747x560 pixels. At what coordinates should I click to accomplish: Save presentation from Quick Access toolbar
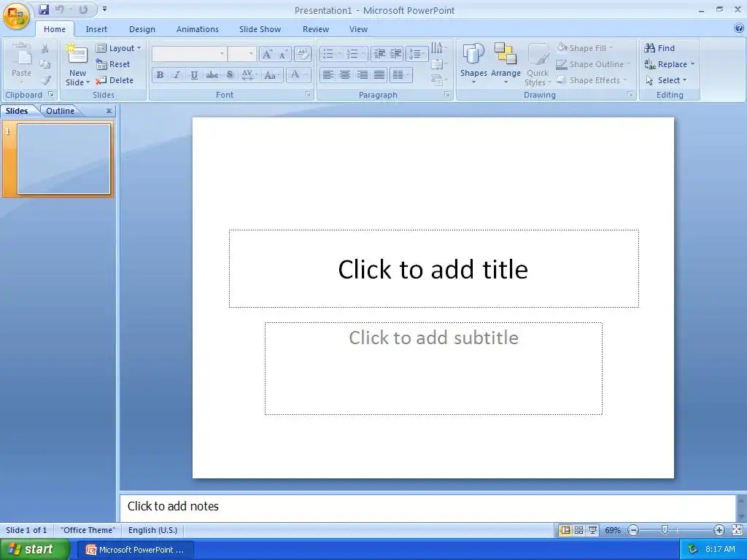tap(44, 9)
